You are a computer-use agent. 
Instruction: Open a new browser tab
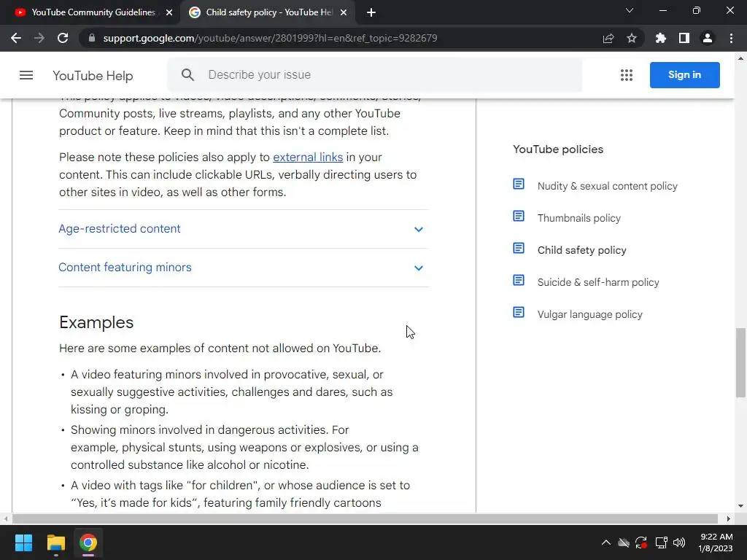[x=371, y=12]
